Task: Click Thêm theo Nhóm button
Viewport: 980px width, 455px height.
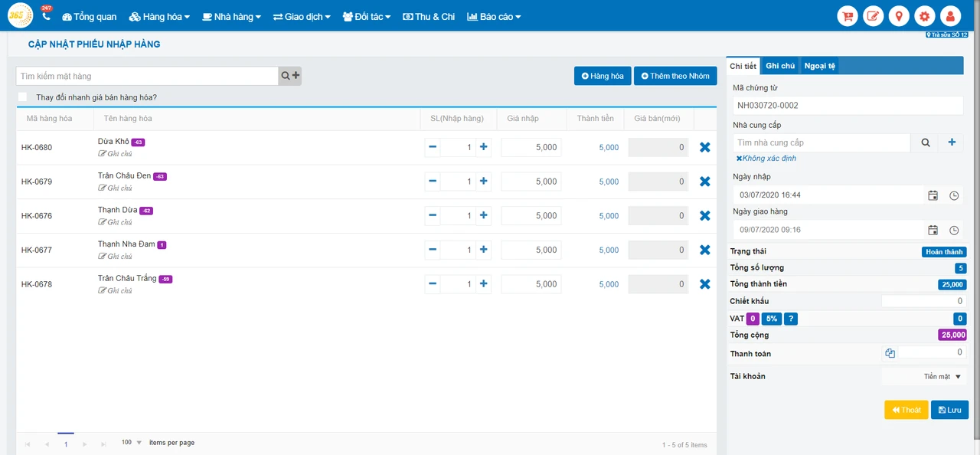Action: point(675,76)
